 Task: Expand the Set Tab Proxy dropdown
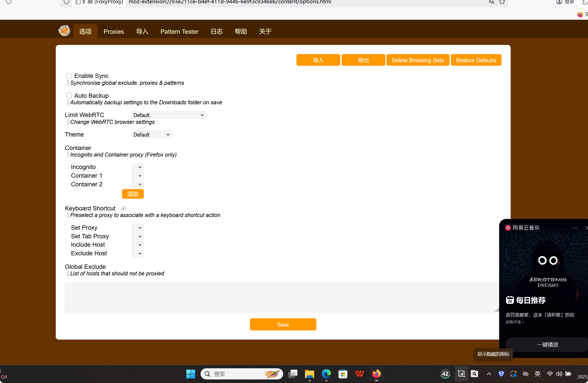pos(138,236)
